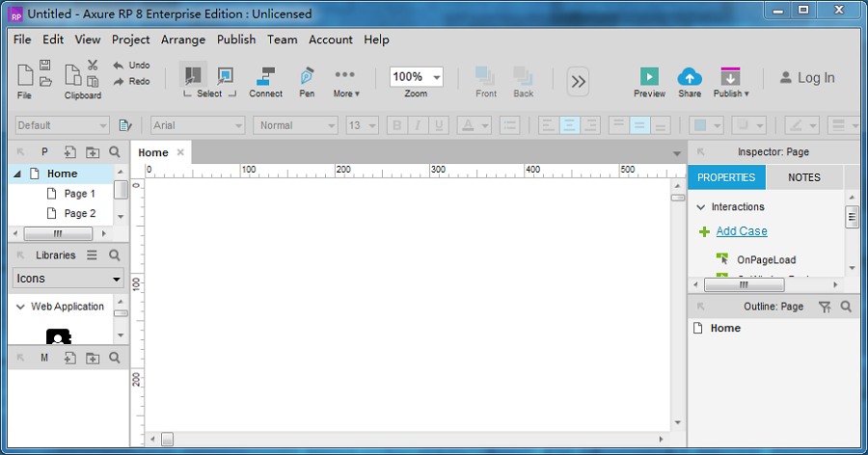Open the Arrange menu
Viewport: 868px width, 455px height.
[183, 40]
